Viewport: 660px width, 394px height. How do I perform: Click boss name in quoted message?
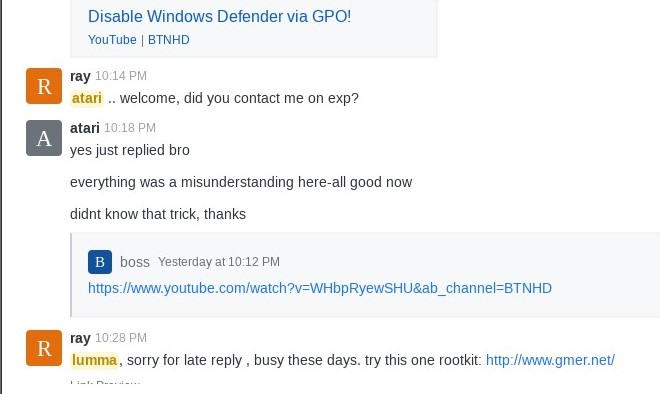(135, 262)
